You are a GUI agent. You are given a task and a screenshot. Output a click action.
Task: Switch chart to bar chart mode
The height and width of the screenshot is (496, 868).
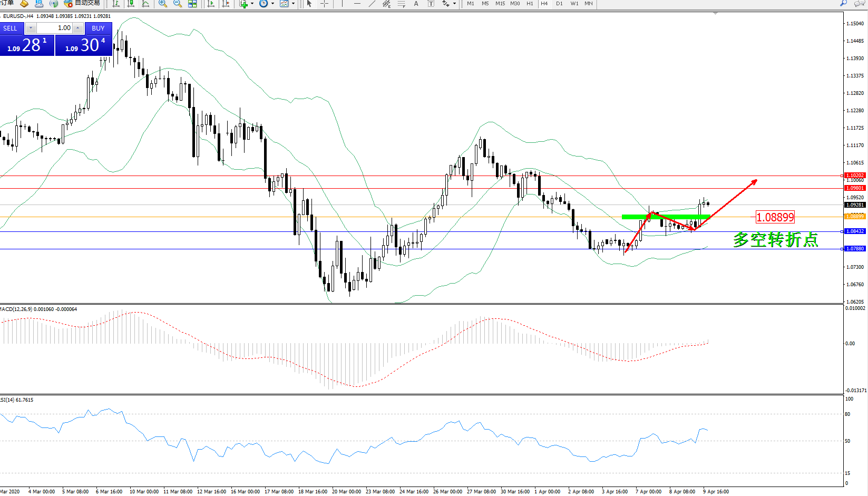(116, 4)
